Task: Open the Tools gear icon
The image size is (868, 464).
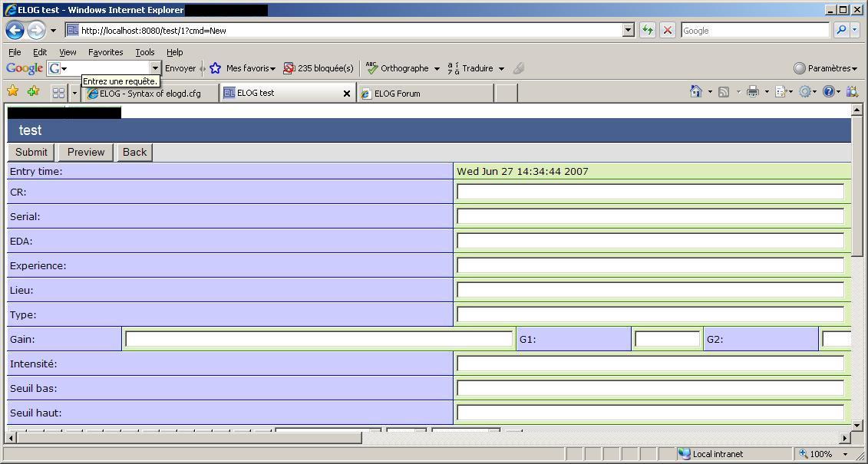Action: coord(805,92)
